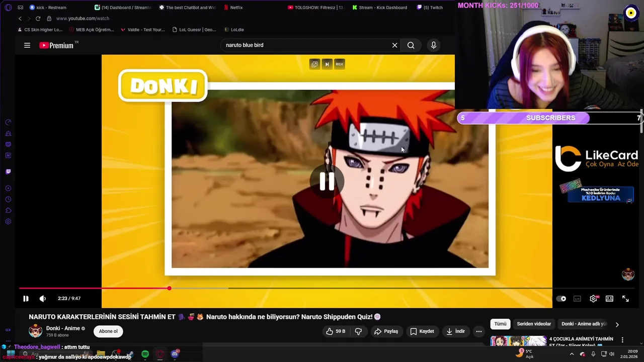Open LoLdle bookmark

tap(234, 30)
